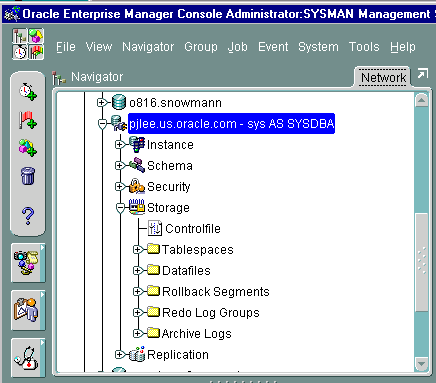Show the events pane flags icon
The width and height of the screenshot is (436, 383).
pos(36,52)
